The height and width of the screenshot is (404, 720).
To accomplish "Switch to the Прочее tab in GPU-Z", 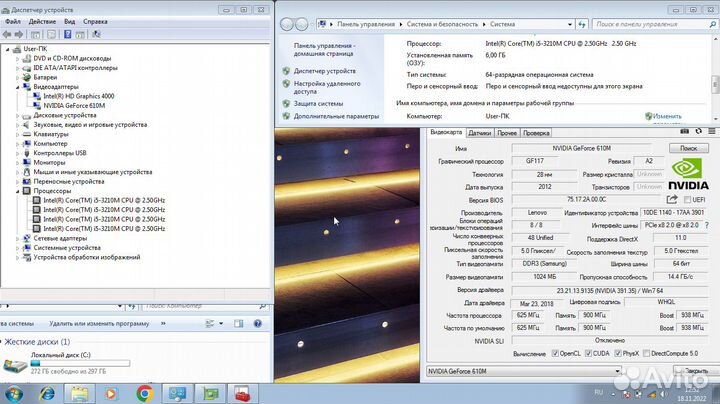I will 507,133.
